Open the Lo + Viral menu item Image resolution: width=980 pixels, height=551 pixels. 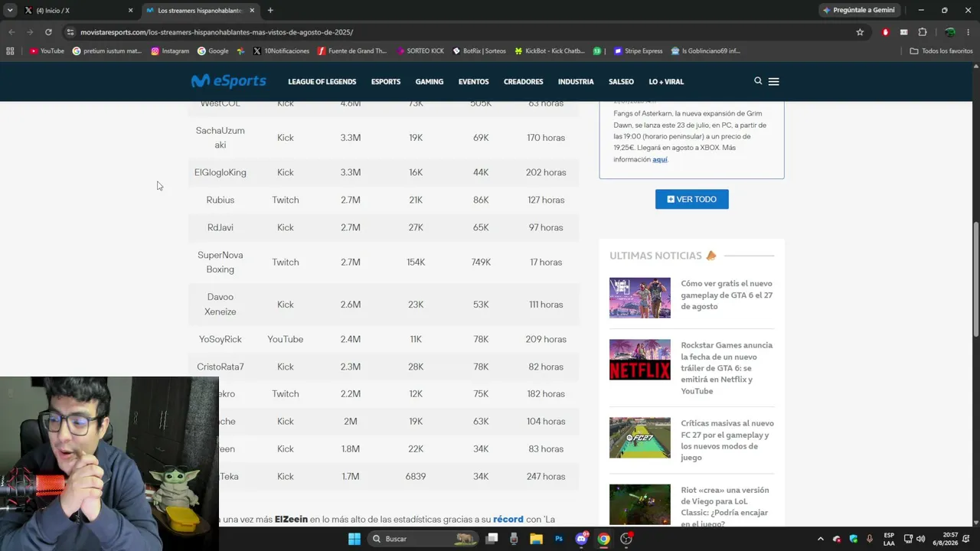pos(666,82)
